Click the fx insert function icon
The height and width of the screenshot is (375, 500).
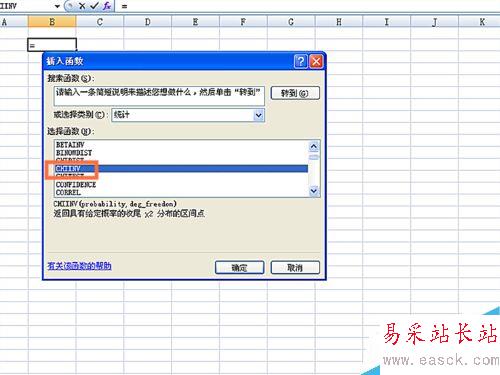(107, 6)
